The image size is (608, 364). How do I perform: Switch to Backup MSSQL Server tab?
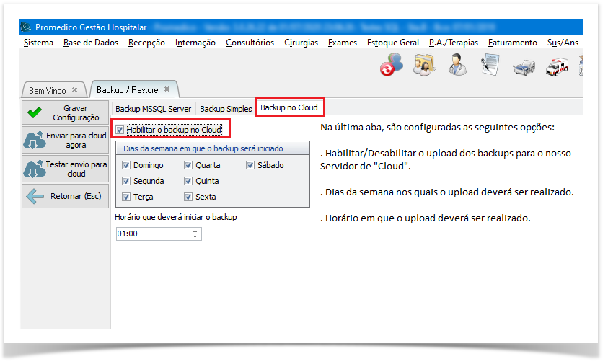pos(154,109)
